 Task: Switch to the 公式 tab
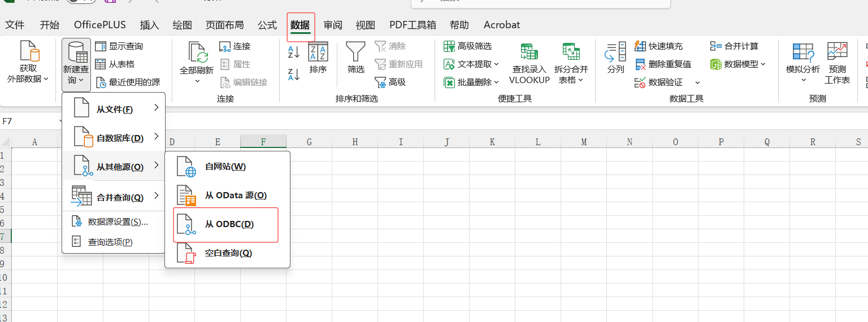click(x=267, y=25)
